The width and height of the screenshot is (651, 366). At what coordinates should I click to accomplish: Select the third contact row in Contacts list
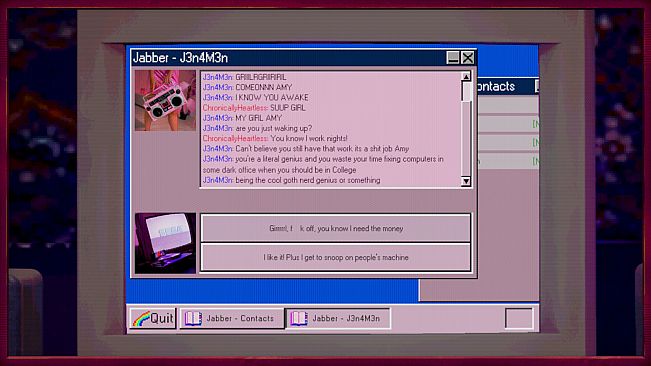tap(508, 161)
